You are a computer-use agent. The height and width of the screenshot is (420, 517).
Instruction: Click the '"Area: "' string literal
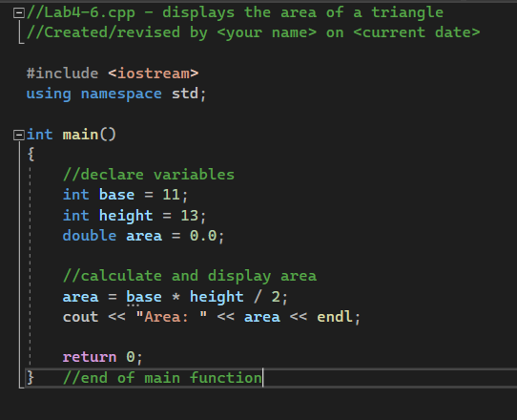point(172,317)
